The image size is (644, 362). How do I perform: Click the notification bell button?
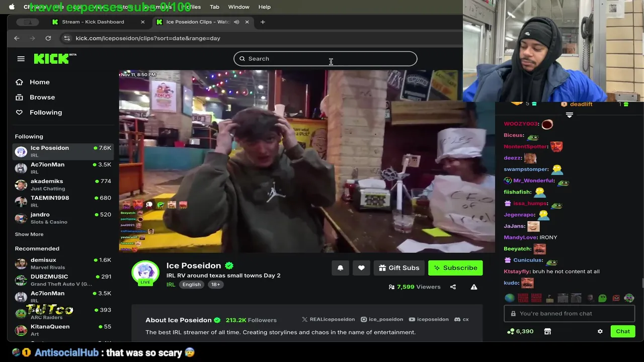[x=340, y=268]
